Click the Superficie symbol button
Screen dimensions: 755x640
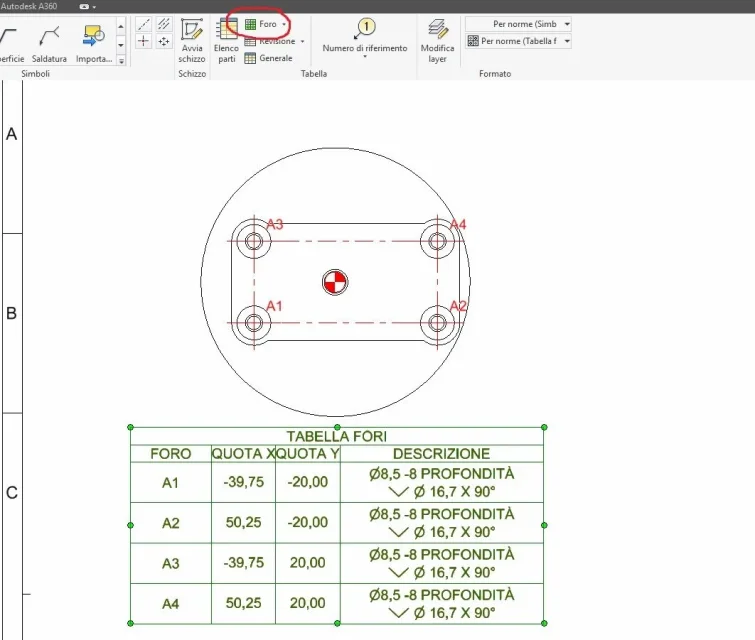pos(12,44)
